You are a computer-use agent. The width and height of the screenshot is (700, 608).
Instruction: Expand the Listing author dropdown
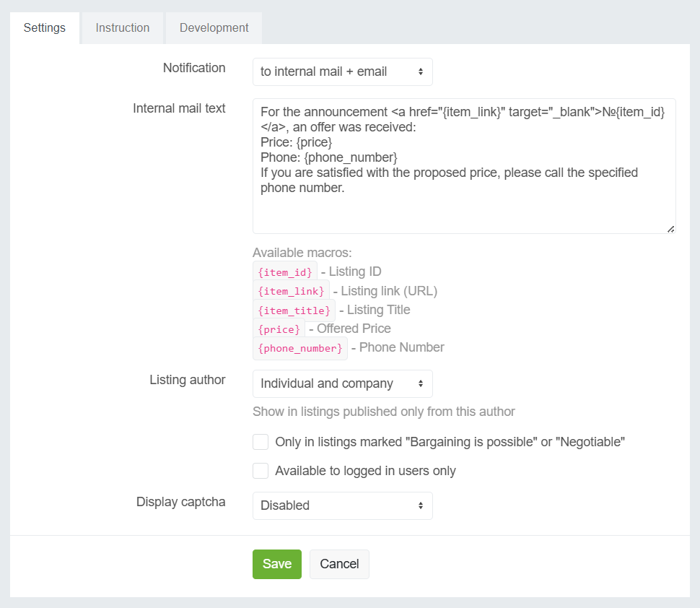[x=342, y=383]
